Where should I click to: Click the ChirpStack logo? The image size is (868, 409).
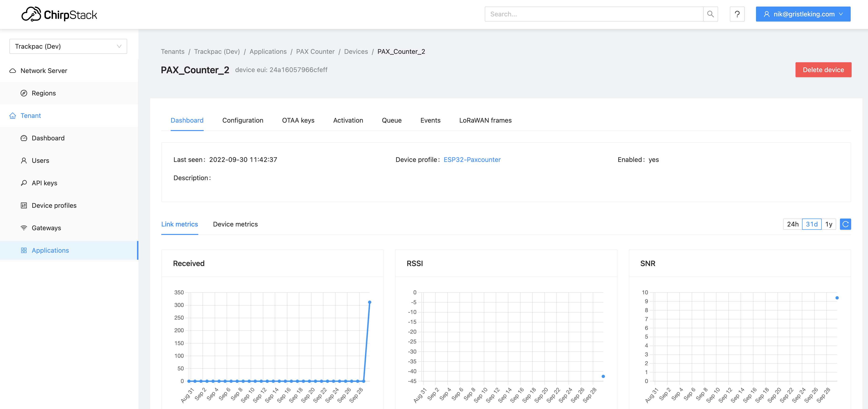pyautogui.click(x=59, y=15)
